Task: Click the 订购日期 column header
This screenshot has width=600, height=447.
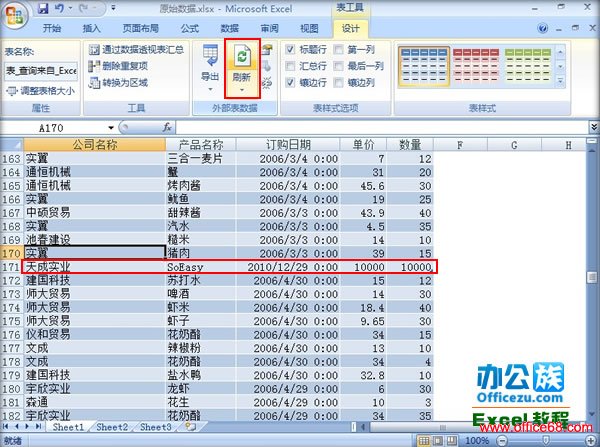Action: pos(288,145)
